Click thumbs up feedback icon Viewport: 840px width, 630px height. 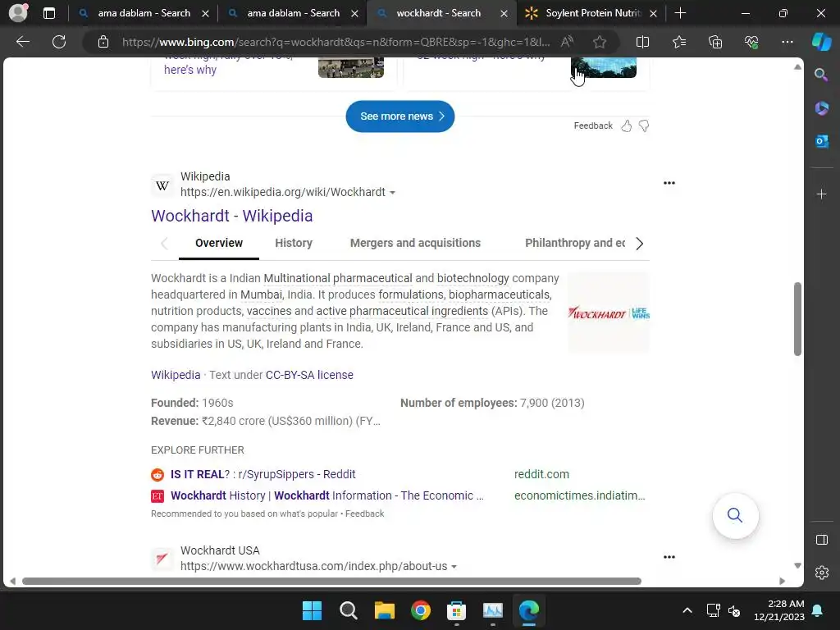click(626, 126)
